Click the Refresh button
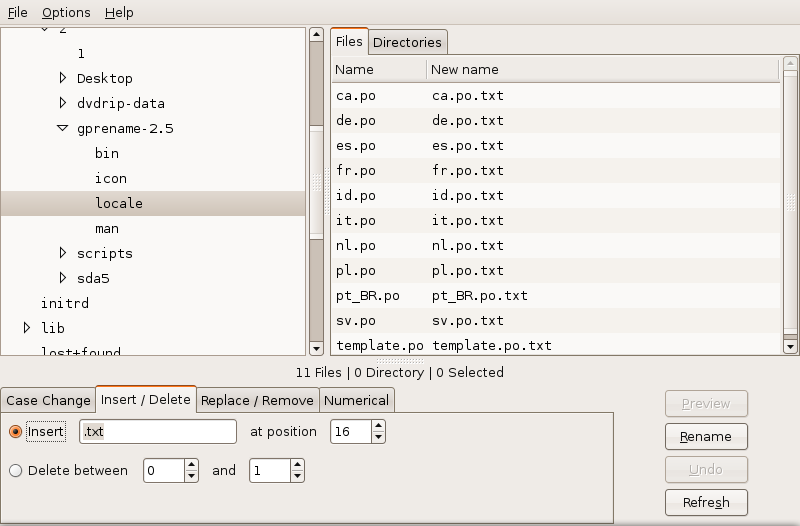The height and width of the screenshot is (526, 800). click(706, 502)
